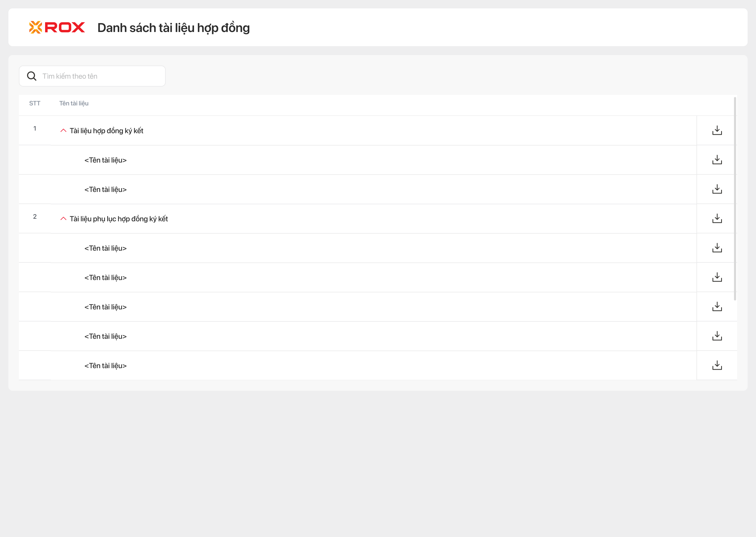Collapse the 'Tài liệu phụ lục hợp đồng ký kết' group
The width and height of the screenshot is (756, 537).
[x=63, y=219]
